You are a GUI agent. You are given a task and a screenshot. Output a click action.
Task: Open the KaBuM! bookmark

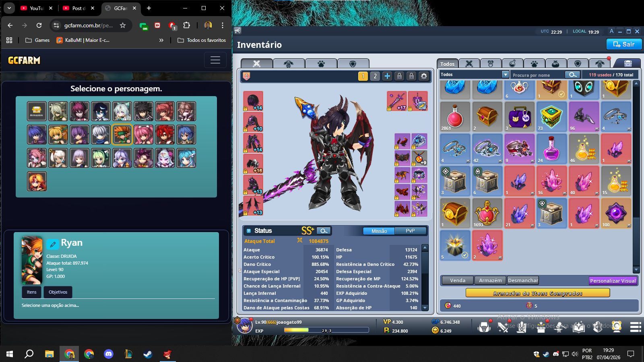(x=83, y=40)
